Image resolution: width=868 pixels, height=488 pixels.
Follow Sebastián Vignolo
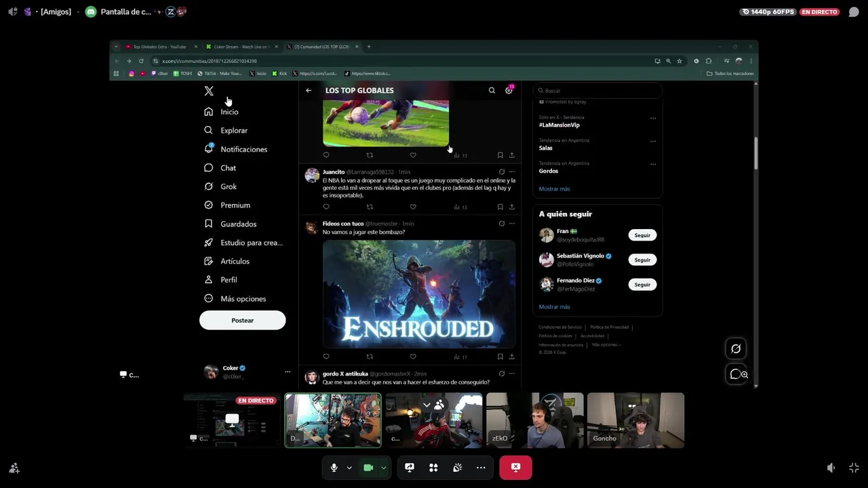(642, 260)
